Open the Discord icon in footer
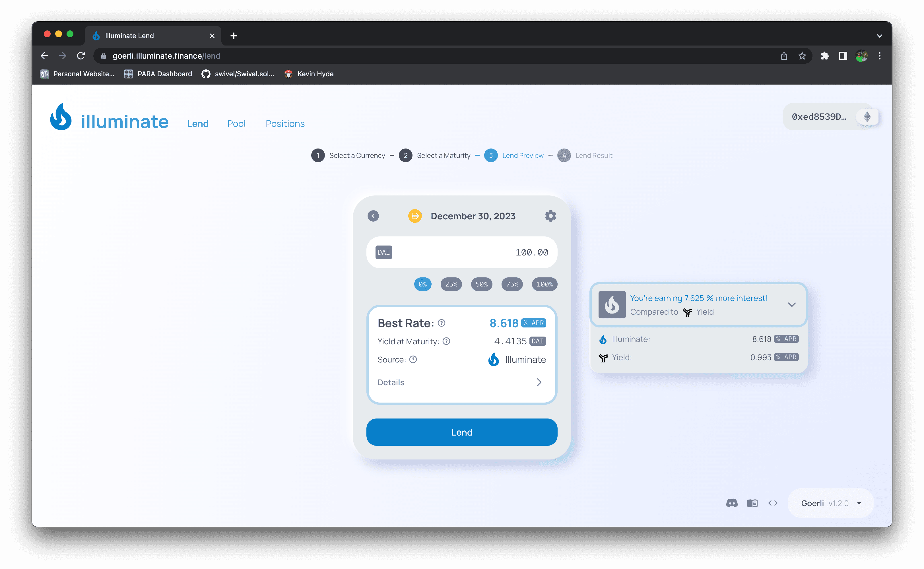 [732, 503]
